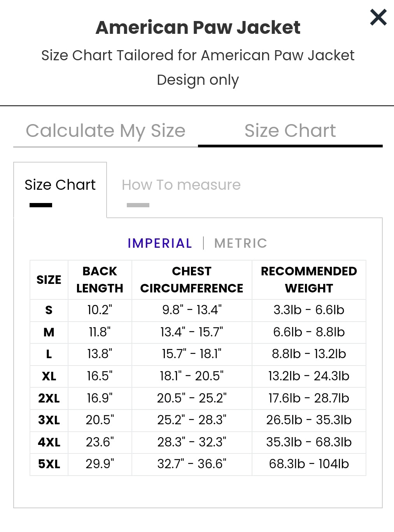The width and height of the screenshot is (394, 532).
Task: Open the Calculate My Size tab
Action: (105, 131)
